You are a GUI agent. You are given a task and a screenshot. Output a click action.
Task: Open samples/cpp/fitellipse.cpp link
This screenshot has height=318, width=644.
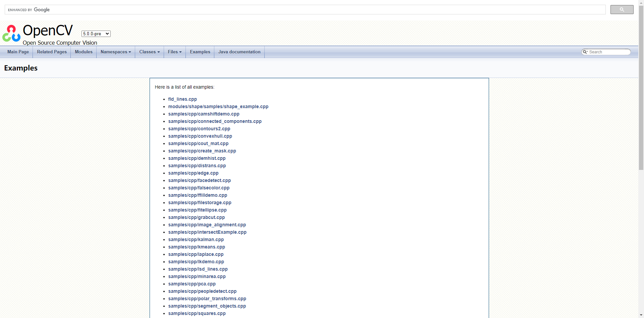tap(198, 210)
